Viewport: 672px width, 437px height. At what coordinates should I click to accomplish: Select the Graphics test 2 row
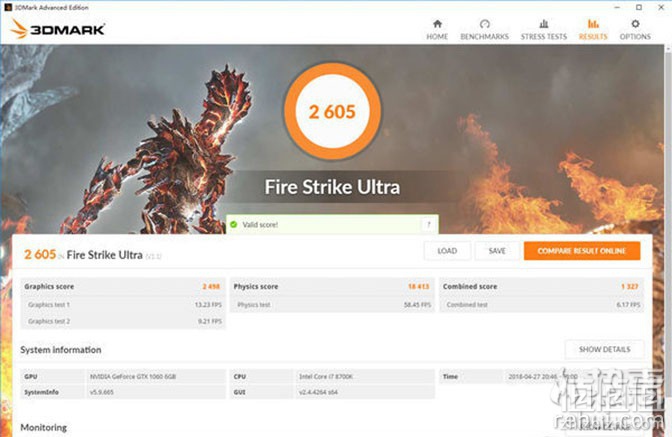[x=123, y=321]
